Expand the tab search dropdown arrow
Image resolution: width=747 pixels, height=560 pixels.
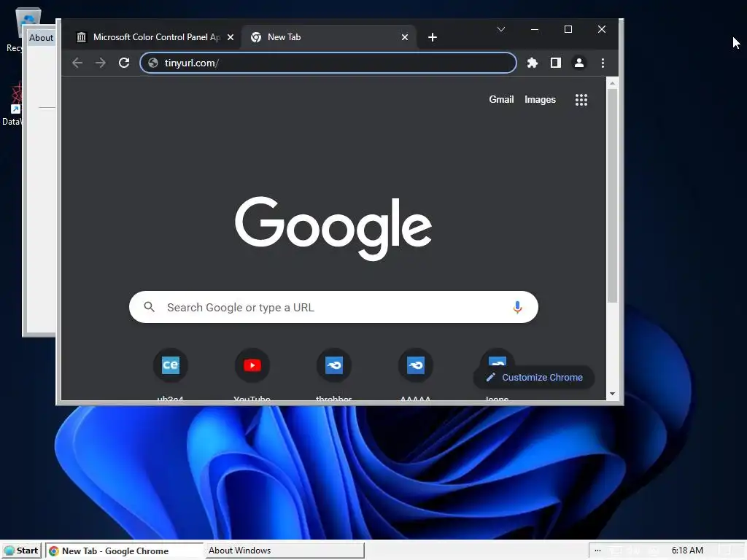tap(500, 29)
